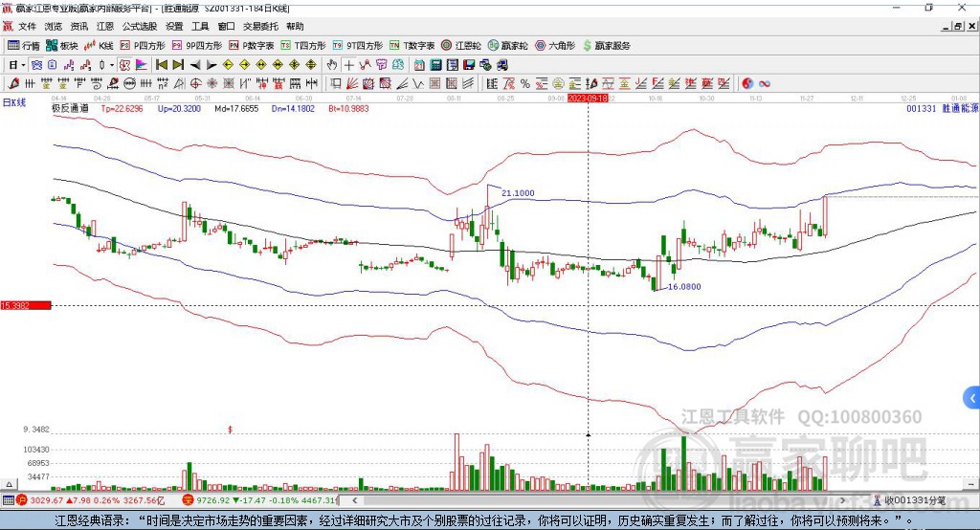Screen dimensions: 980x530
Task: Click the calendar date icon
Action: [419, 65]
